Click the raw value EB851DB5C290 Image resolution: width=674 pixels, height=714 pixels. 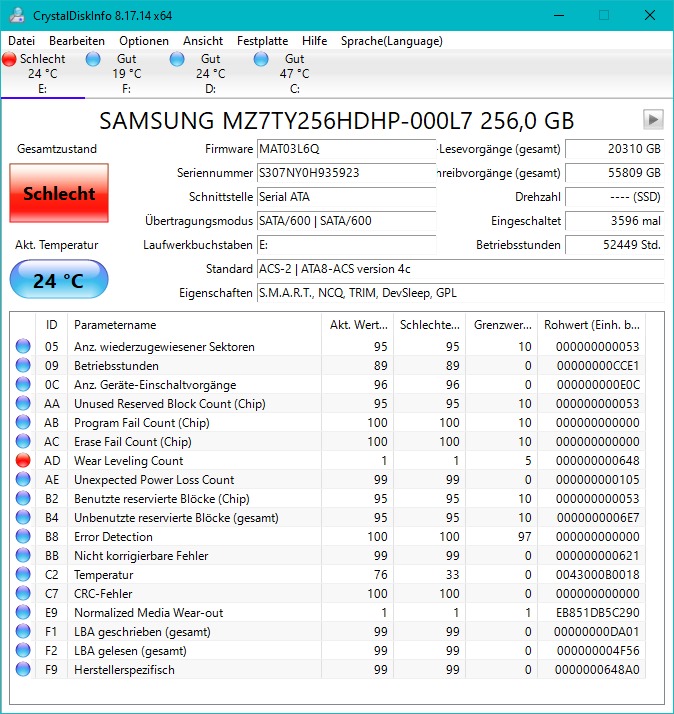point(597,613)
